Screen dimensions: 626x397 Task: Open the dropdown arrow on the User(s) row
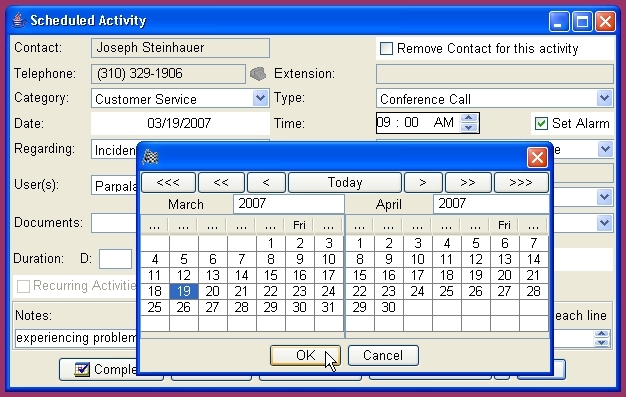(604, 197)
